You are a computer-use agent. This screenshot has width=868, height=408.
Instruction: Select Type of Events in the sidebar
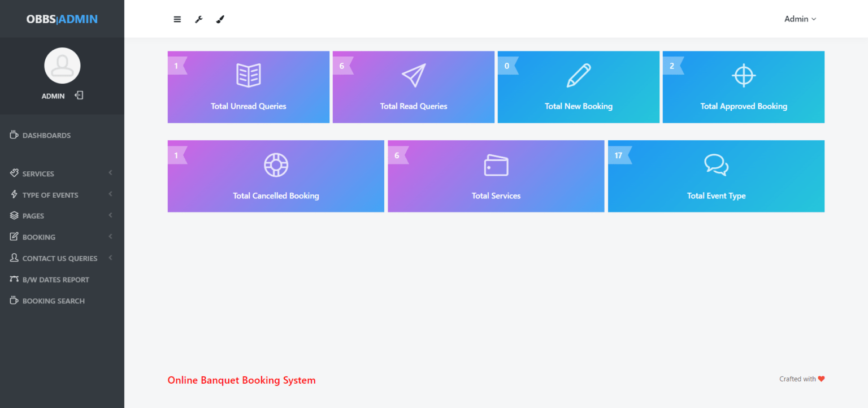(50, 194)
